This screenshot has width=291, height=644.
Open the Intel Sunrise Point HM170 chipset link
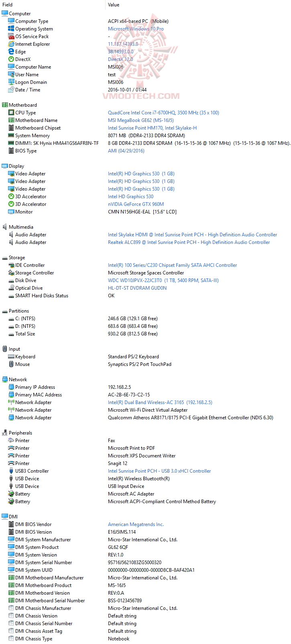[153, 128]
